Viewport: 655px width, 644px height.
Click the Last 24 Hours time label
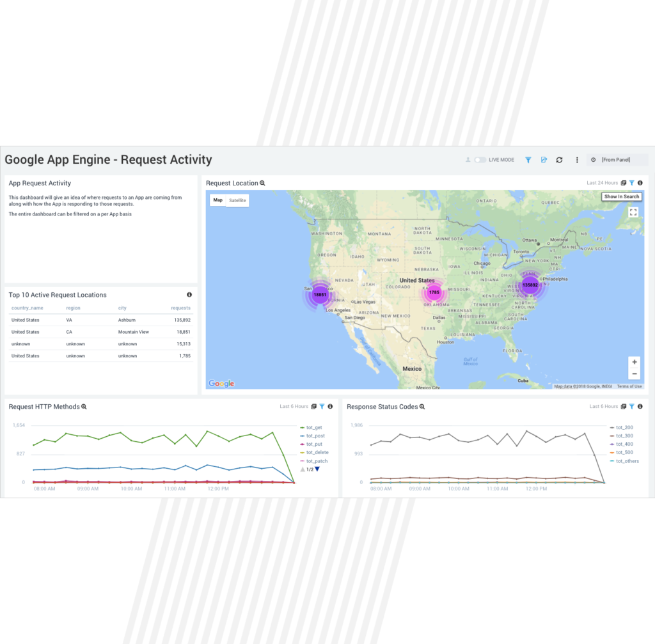coord(602,183)
